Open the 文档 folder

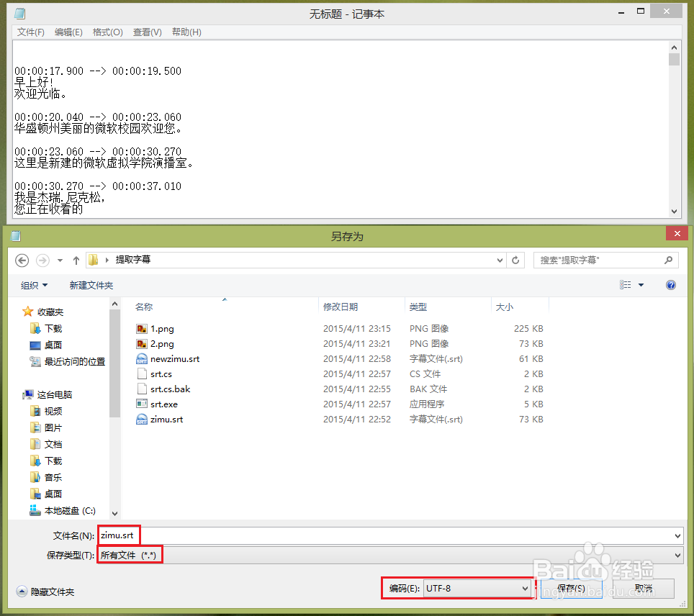(x=53, y=444)
